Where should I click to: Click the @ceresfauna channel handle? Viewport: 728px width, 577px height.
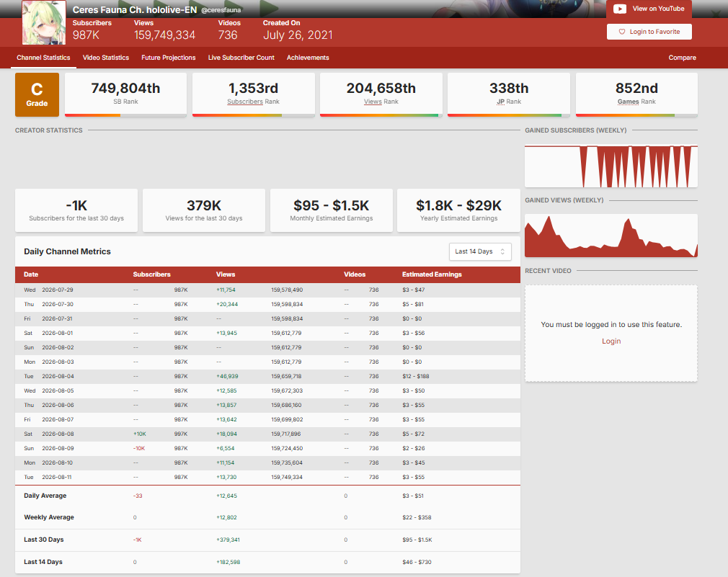tap(221, 10)
